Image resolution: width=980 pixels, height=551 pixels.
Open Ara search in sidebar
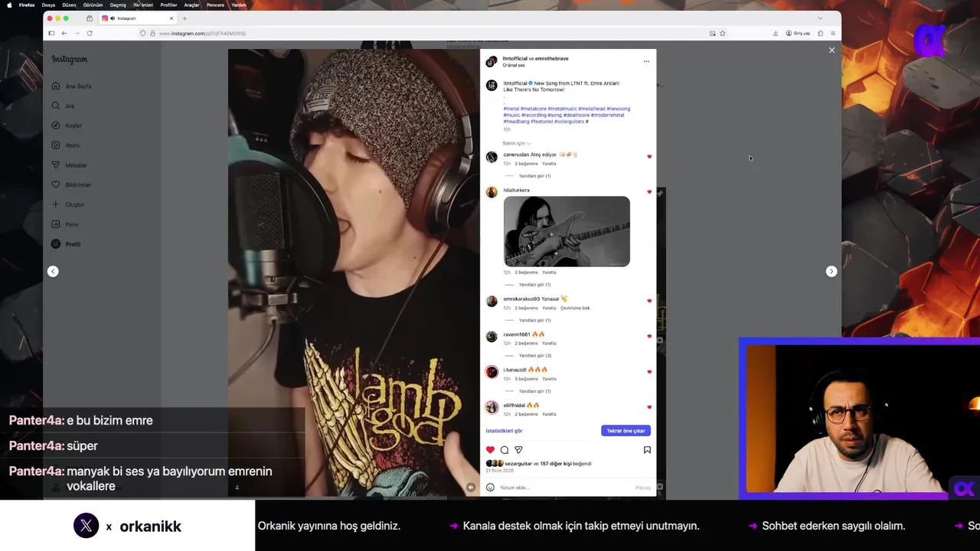pos(64,106)
